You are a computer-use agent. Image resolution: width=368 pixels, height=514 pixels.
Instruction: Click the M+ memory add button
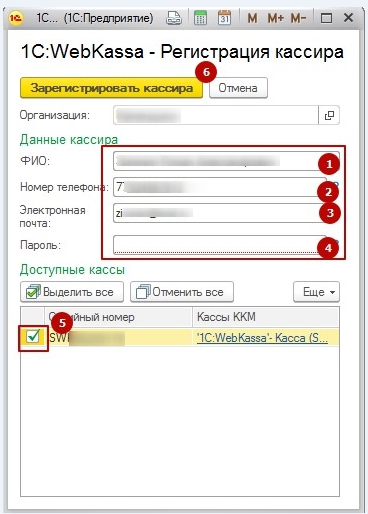[x=275, y=18]
